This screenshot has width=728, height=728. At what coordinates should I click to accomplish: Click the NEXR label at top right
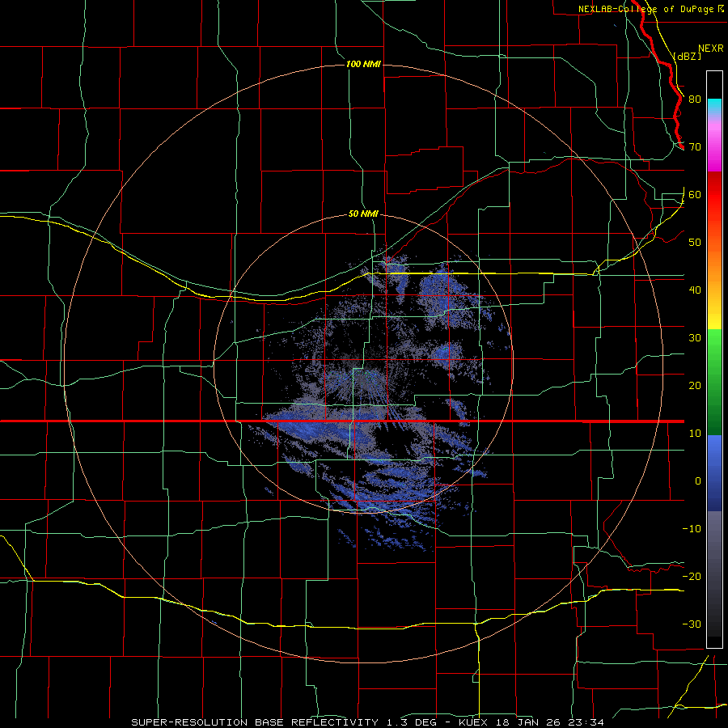(x=710, y=49)
